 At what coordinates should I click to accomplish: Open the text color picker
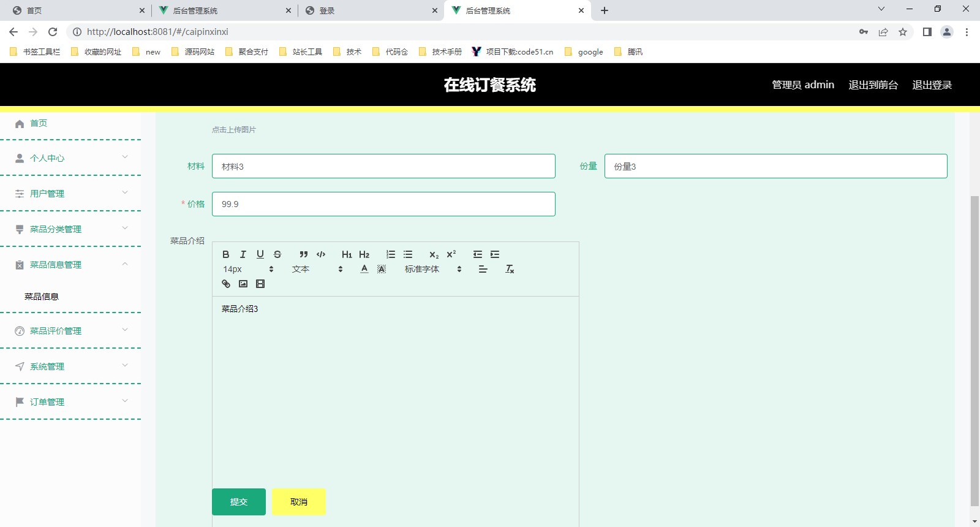pos(364,269)
